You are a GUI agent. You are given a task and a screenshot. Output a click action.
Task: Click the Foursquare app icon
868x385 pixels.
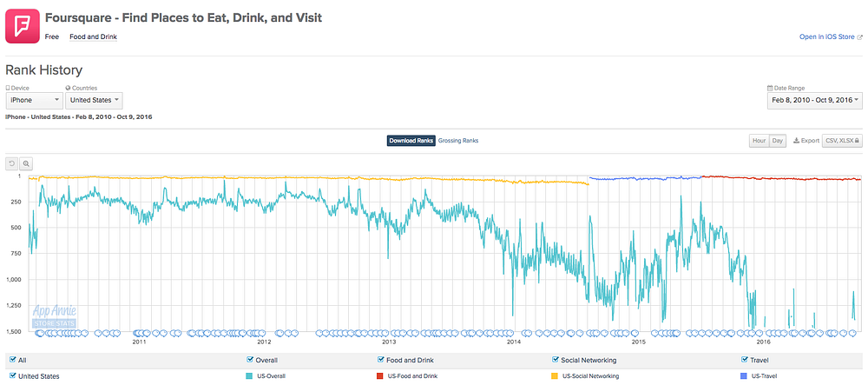coord(23,26)
